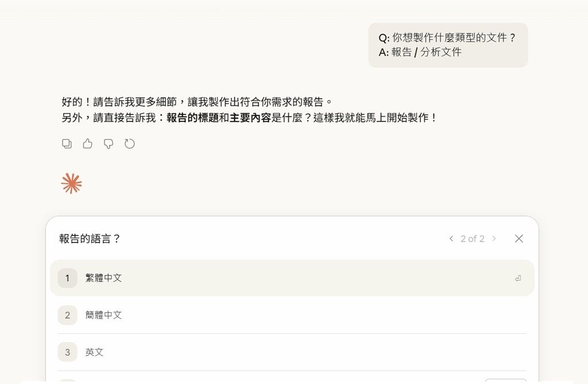Viewport: 588px width, 384px height.
Task: Dismiss the report language question panel
Action: [x=519, y=239]
